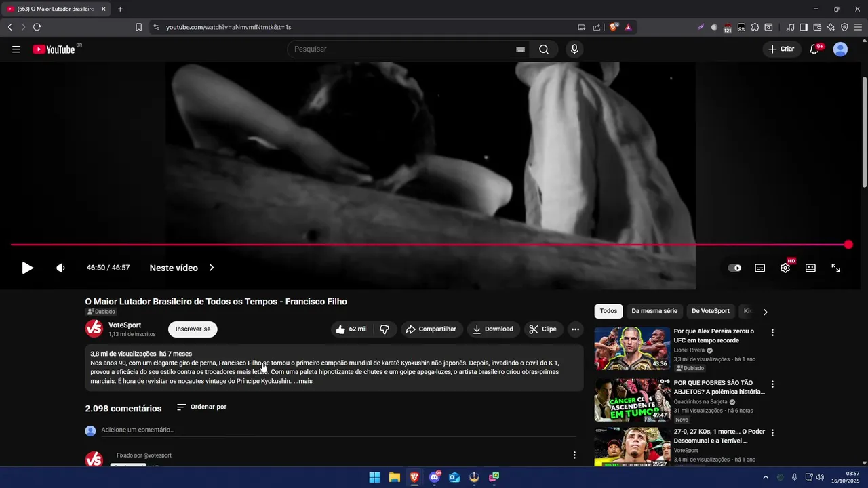The image size is (868, 488).
Task: Go to YouTube home via logo
Action: (x=54, y=49)
